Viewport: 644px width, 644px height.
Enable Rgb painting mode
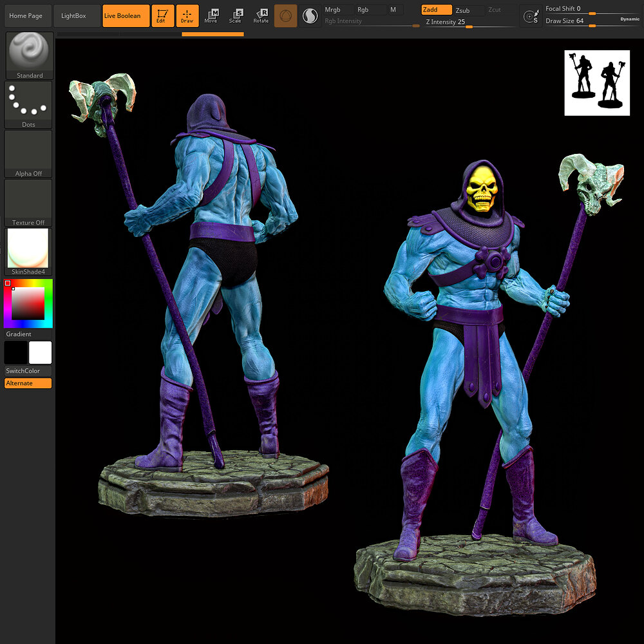click(x=371, y=10)
